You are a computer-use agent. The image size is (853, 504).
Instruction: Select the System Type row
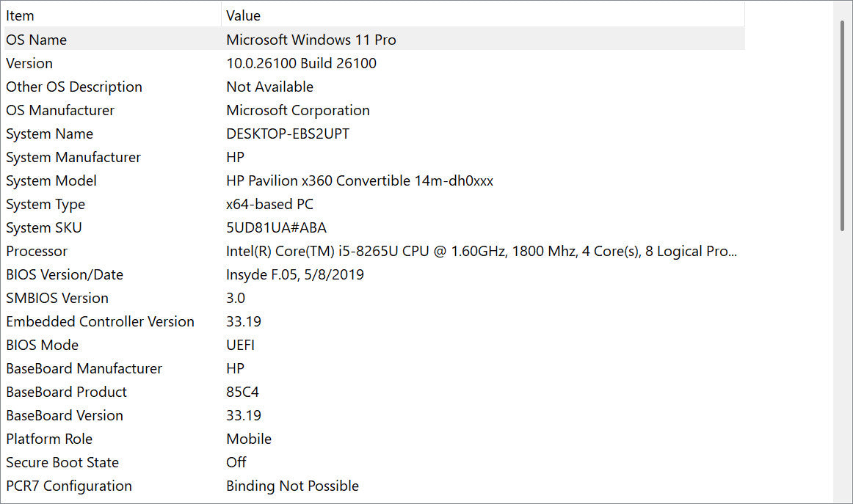click(x=46, y=204)
